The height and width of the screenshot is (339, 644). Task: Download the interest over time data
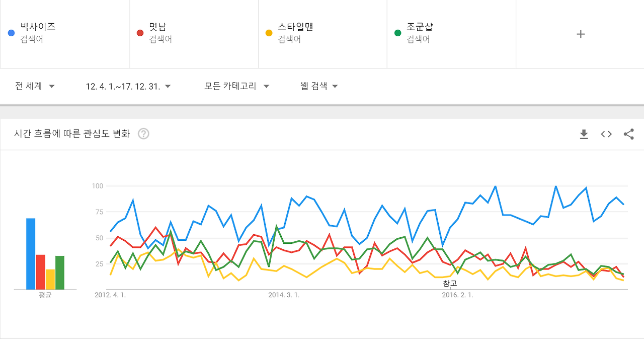[x=584, y=134]
